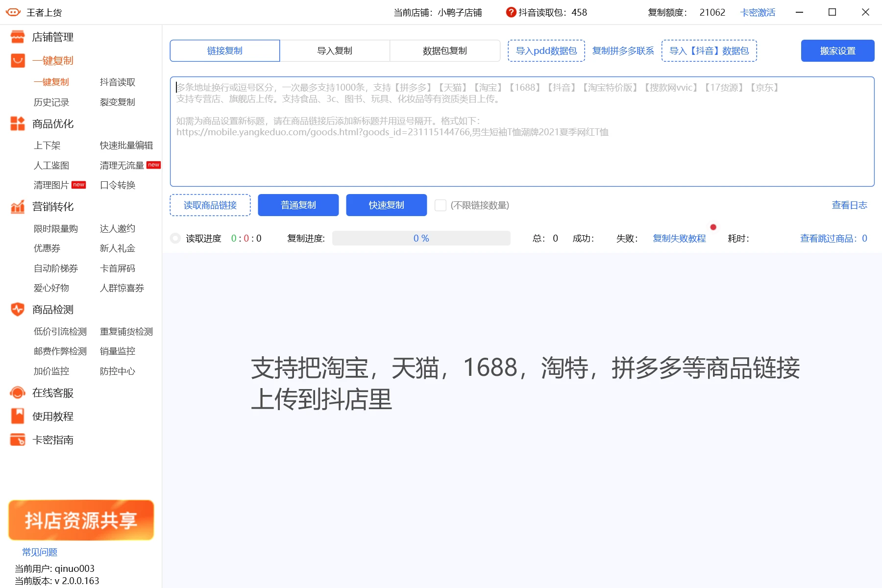Viewport: 882px width, 588px height.
Task: Select the 读取进度 radio indicator
Action: click(x=175, y=239)
